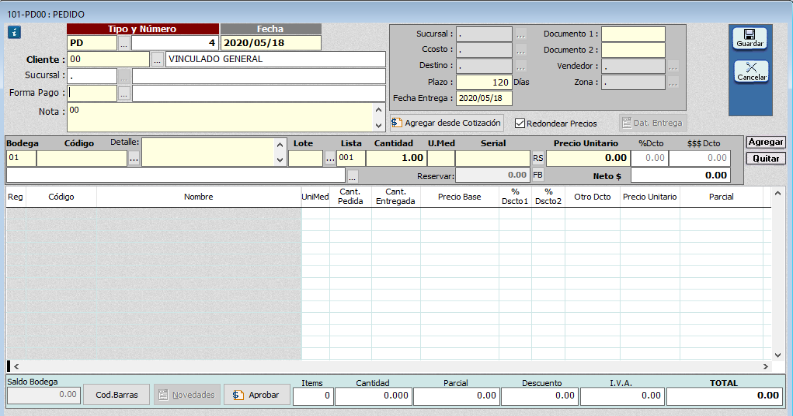793x416 pixels.
Task: Click the Fecha Entrega field
Action: pos(484,98)
